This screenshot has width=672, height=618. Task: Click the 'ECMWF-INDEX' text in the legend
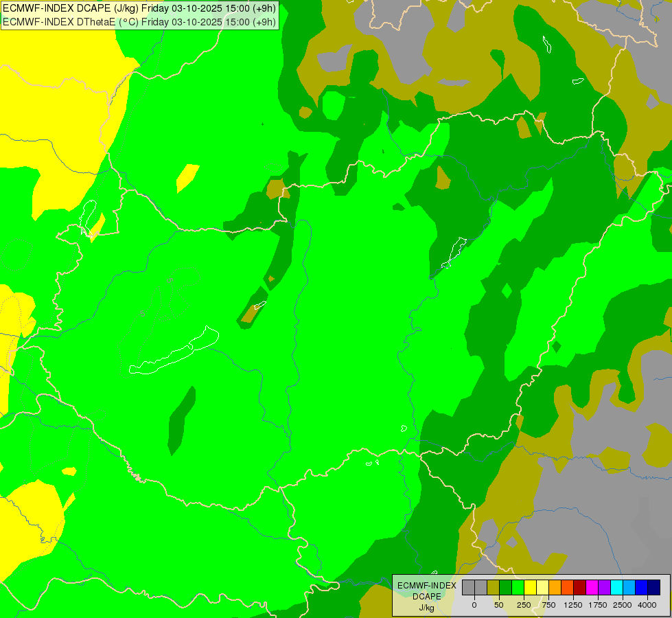tap(427, 586)
